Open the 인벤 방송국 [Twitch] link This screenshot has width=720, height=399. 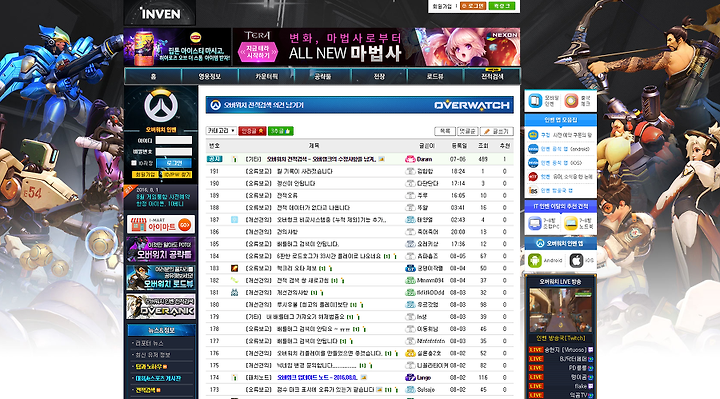tap(561, 338)
